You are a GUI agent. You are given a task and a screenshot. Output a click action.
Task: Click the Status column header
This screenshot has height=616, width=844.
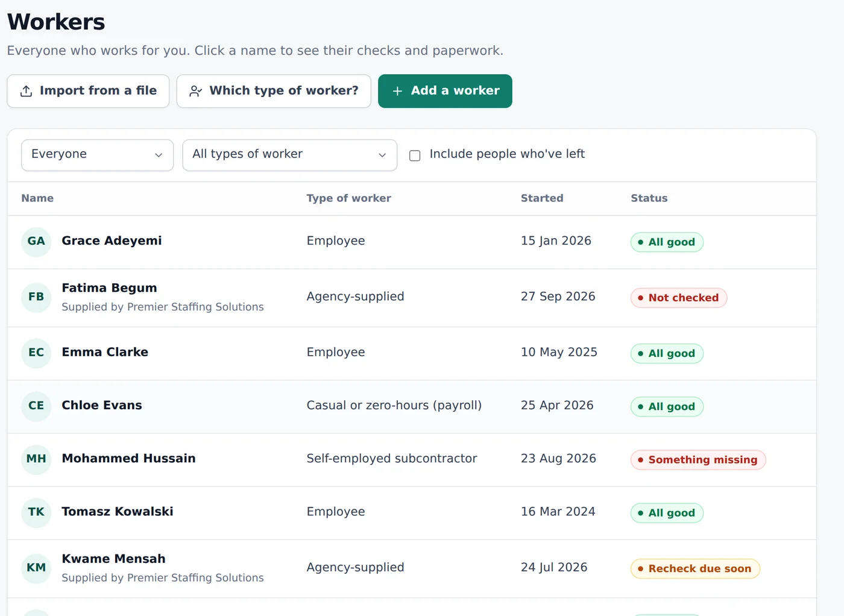(x=649, y=198)
